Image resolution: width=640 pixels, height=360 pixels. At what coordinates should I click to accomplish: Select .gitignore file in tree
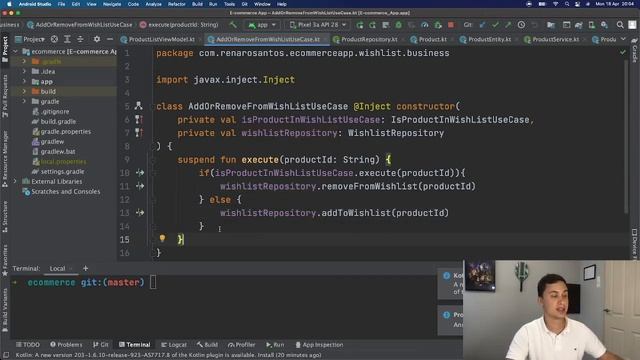(51, 111)
